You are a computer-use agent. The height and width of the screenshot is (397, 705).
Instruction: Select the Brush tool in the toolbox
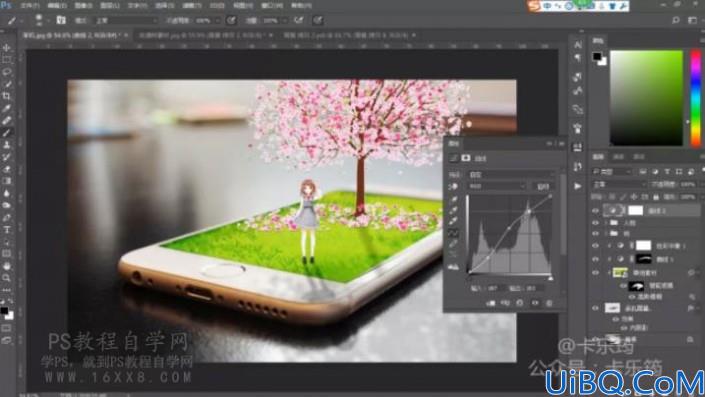7,133
